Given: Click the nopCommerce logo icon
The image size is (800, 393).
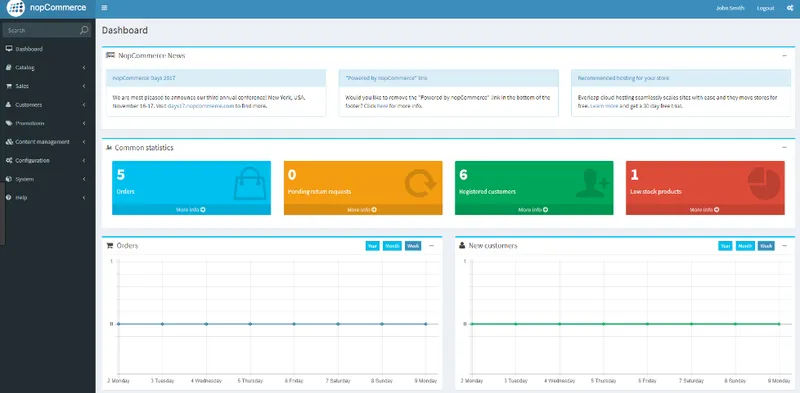Looking at the screenshot, I should pos(16,8).
